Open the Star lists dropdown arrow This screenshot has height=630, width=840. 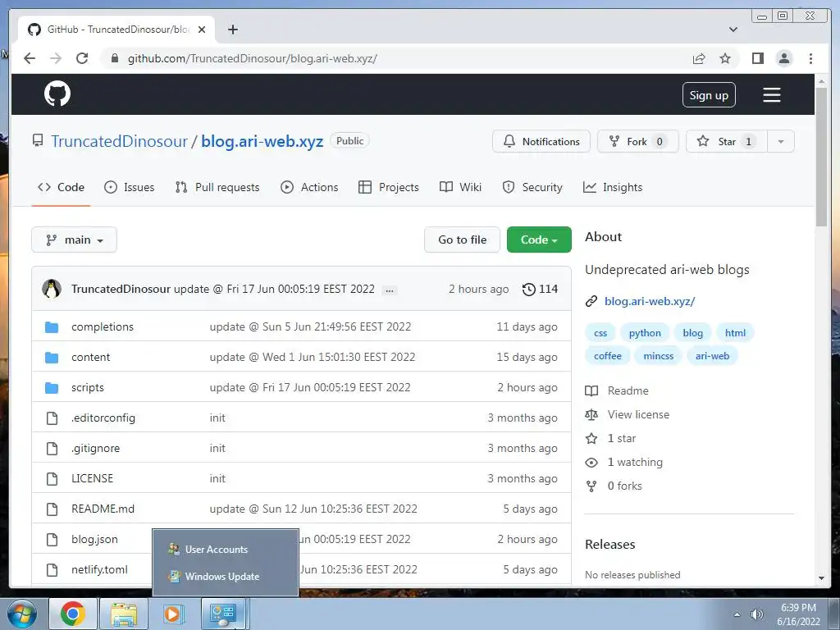click(781, 141)
